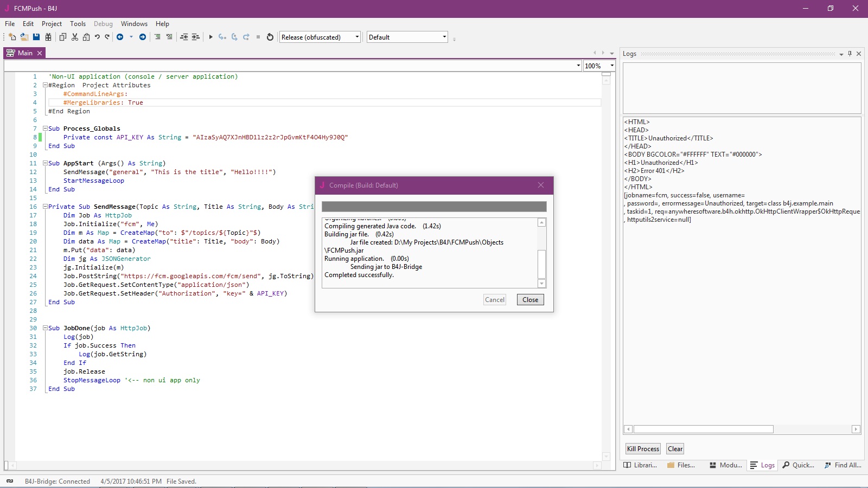Click the Undo icon in the toolbar

[x=97, y=37]
